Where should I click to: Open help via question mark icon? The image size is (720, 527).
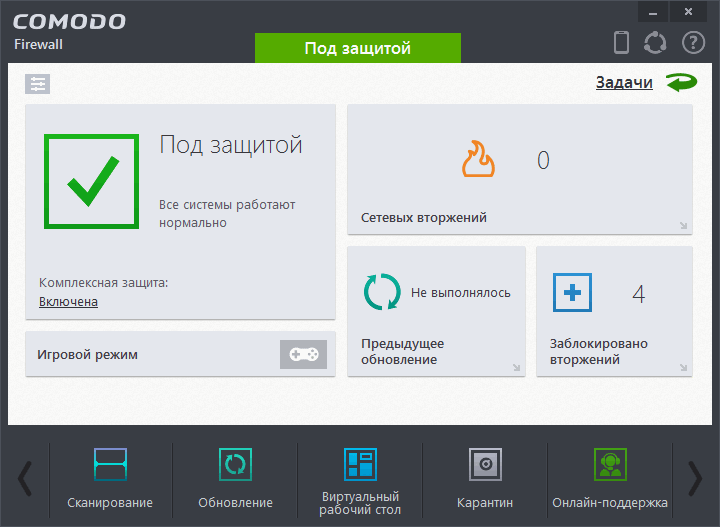693,43
